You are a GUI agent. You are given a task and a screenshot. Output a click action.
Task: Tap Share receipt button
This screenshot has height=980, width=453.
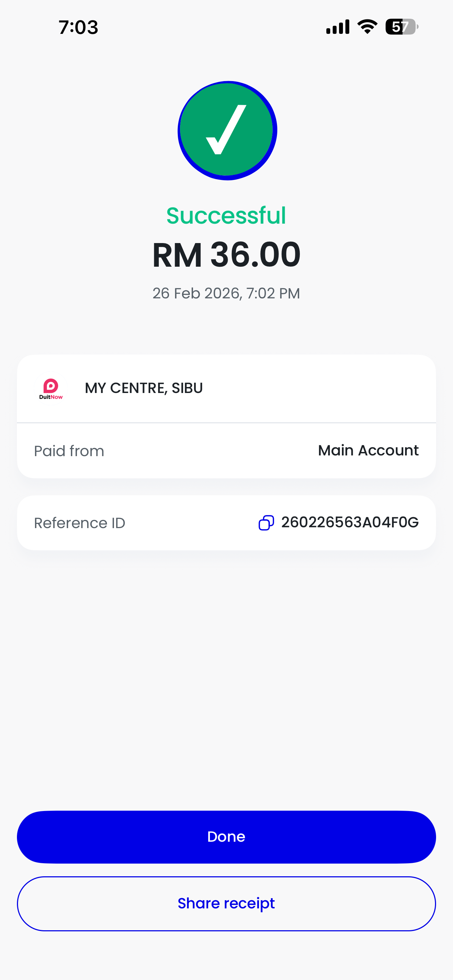[226, 903]
